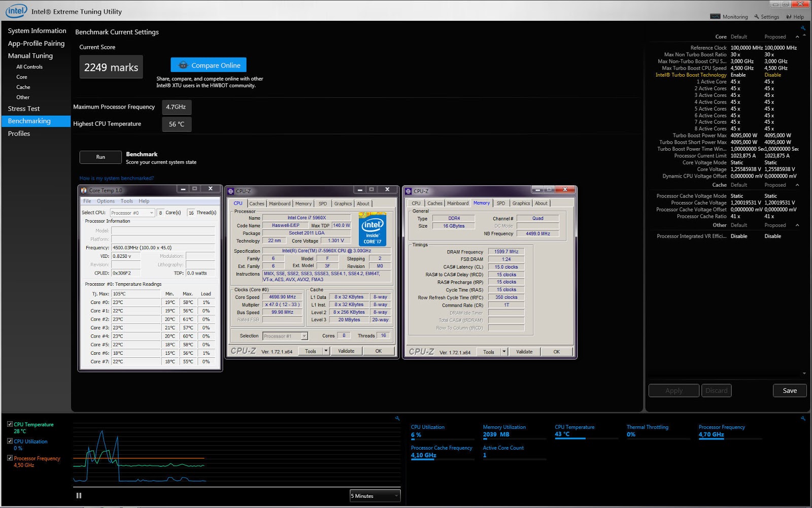
Task: Open Select CPU Processor #0 dropdown in Core Temp
Action: [x=132, y=213]
